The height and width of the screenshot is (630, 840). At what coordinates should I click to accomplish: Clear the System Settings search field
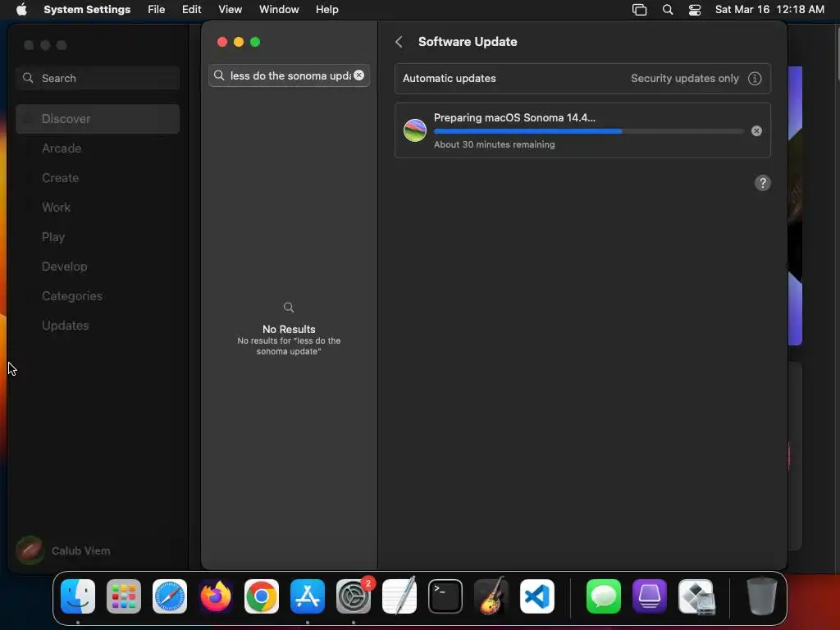(x=359, y=75)
